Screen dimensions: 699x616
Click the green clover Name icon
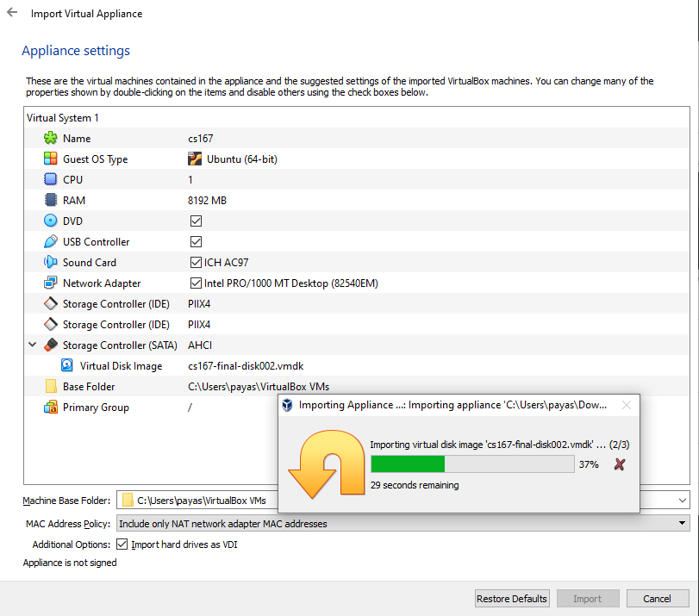[50, 138]
